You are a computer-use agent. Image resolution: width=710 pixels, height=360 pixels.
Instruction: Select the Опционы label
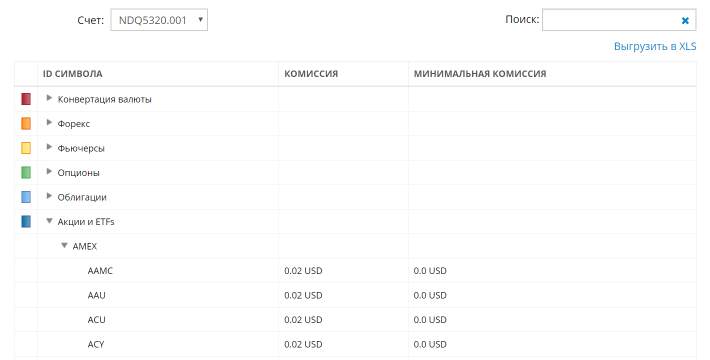78,173
